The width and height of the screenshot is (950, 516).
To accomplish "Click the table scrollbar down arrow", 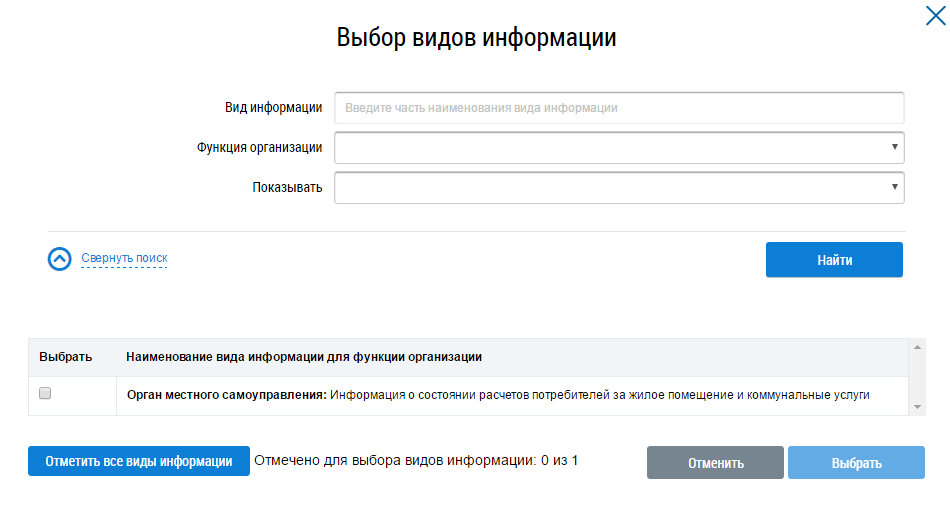I will pos(917,407).
